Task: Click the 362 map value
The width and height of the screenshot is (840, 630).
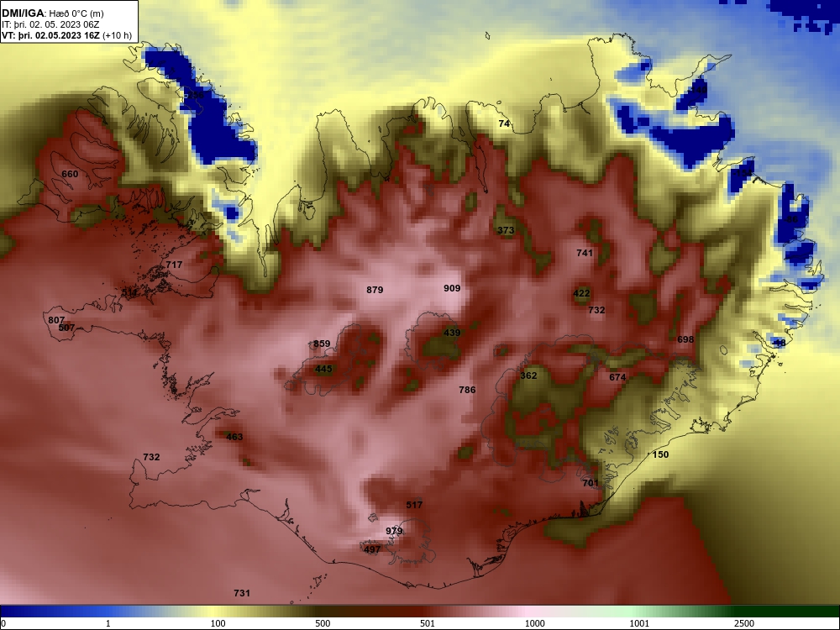Action: 528,375
